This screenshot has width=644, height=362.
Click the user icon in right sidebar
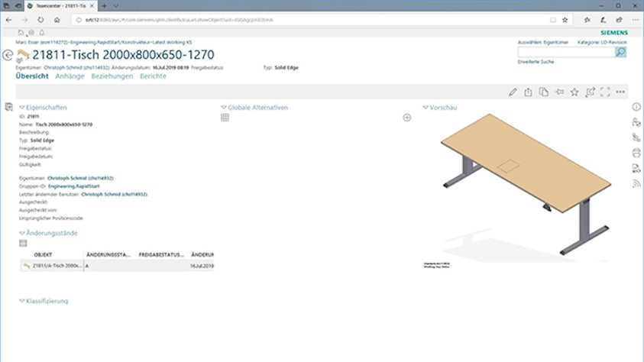point(636,122)
